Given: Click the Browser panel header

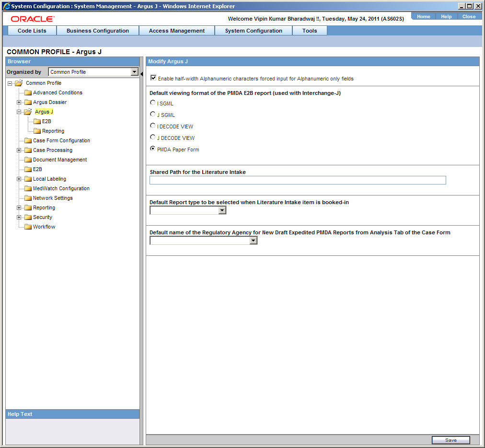Looking at the screenshot, I should [x=72, y=61].
